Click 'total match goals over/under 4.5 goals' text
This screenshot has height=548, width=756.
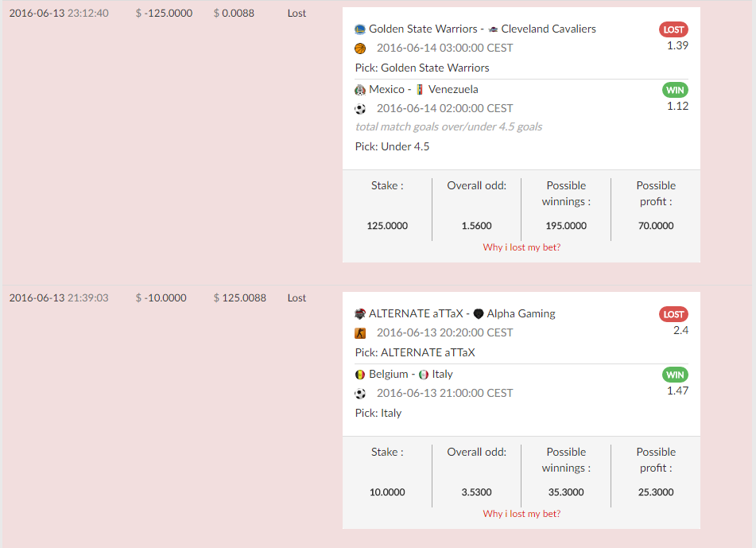point(448,127)
